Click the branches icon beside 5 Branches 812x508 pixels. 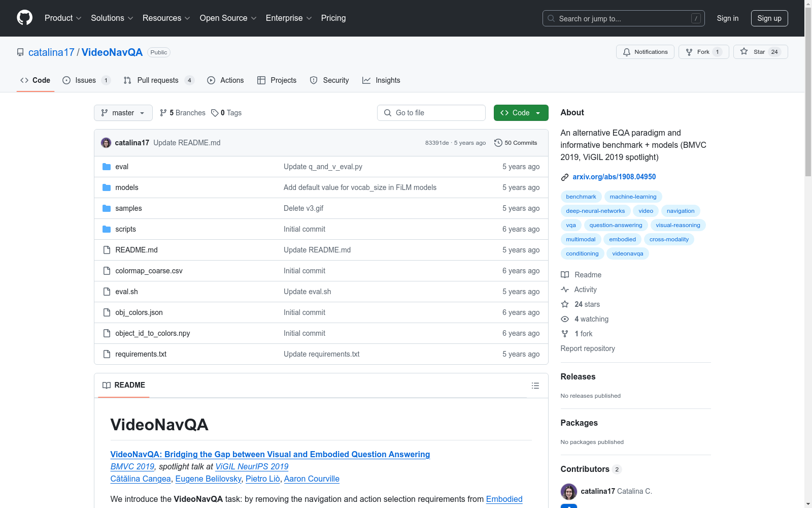163,113
